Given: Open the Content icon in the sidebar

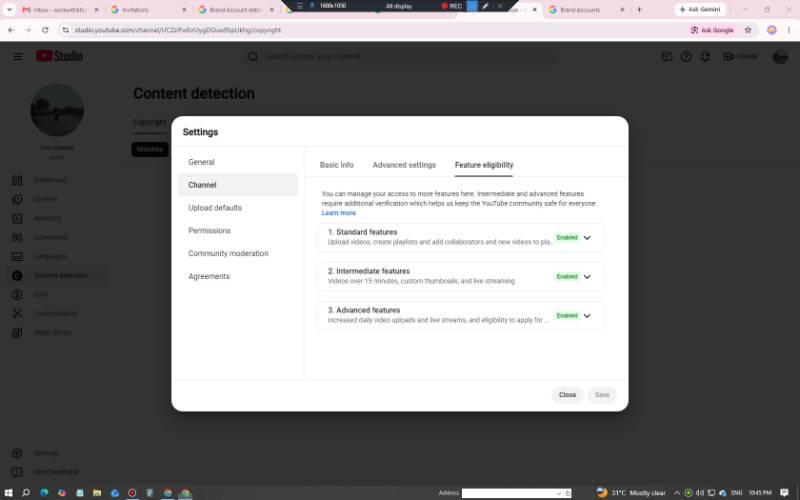Looking at the screenshot, I should [x=17, y=199].
